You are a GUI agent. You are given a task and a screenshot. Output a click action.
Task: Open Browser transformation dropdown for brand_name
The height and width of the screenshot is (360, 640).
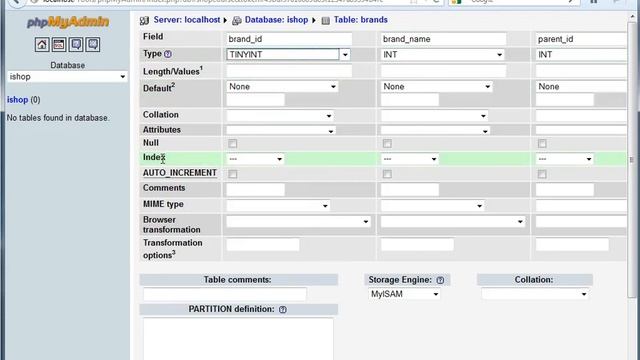pos(453,221)
